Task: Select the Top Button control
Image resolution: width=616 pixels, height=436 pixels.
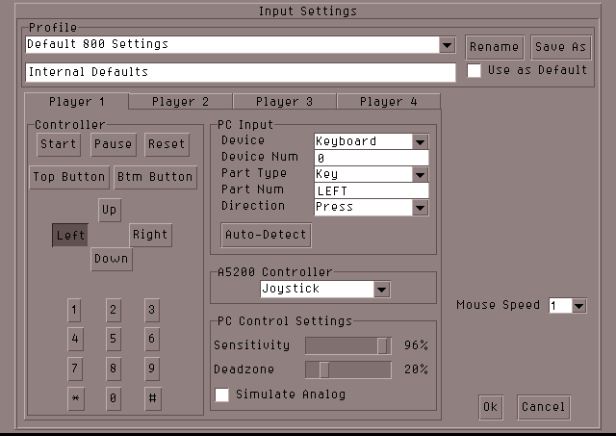Action: (x=69, y=177)
